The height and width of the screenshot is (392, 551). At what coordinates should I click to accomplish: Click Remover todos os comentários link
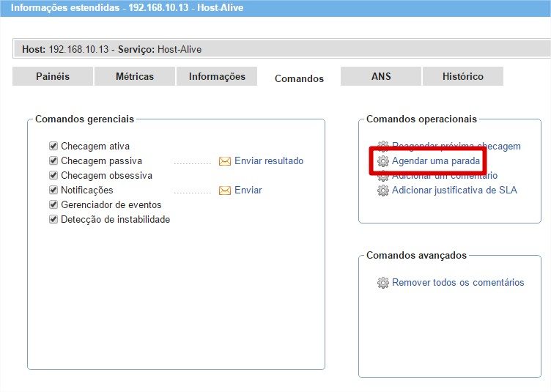[x=458, y=283]
